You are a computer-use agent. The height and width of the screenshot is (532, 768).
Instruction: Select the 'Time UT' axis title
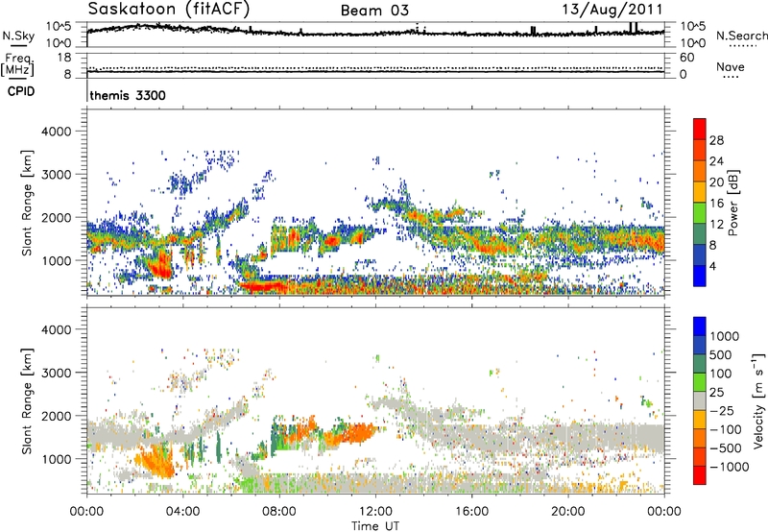tap(375, 526)
